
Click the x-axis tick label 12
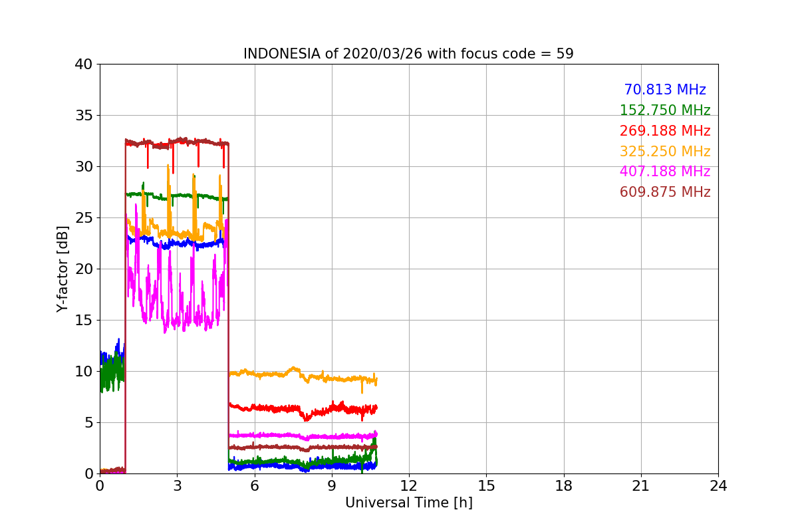[409, 486]
